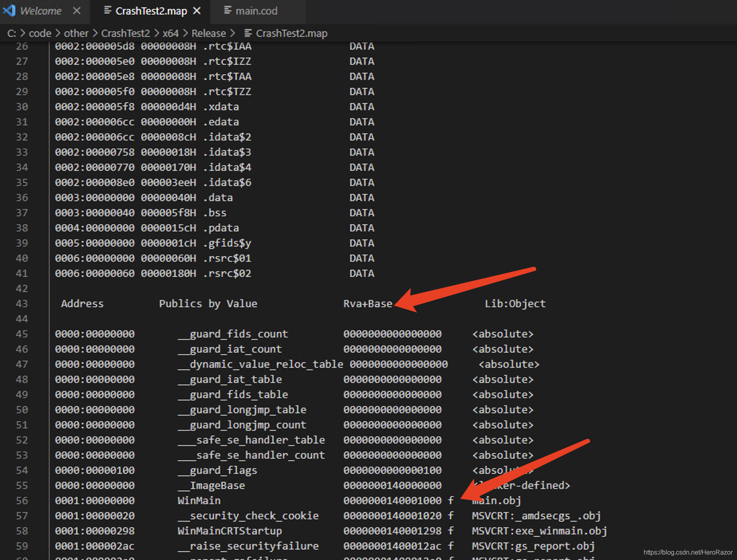The image size is (737, 560).
Task: Click the __guard_flags symbol
Action: [x=217, y=470]
